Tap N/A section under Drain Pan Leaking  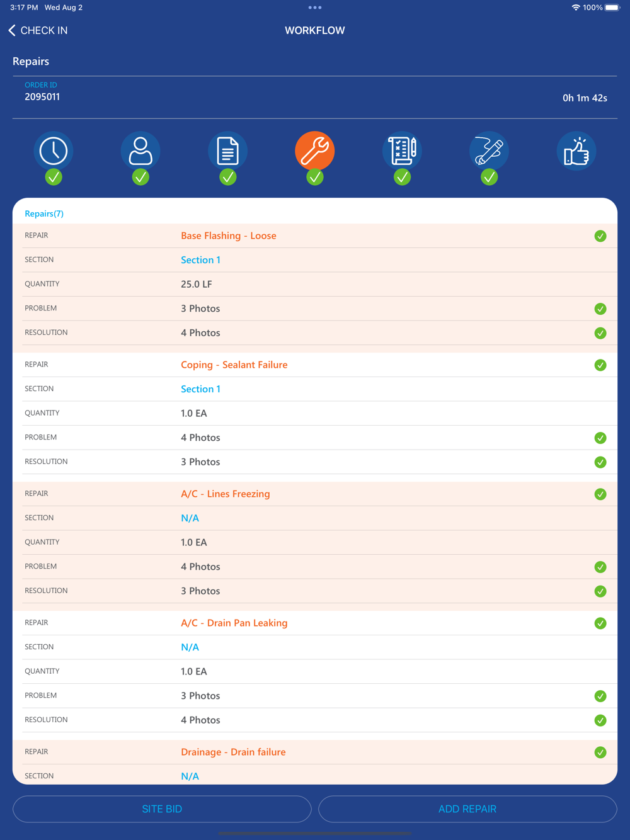190,647
